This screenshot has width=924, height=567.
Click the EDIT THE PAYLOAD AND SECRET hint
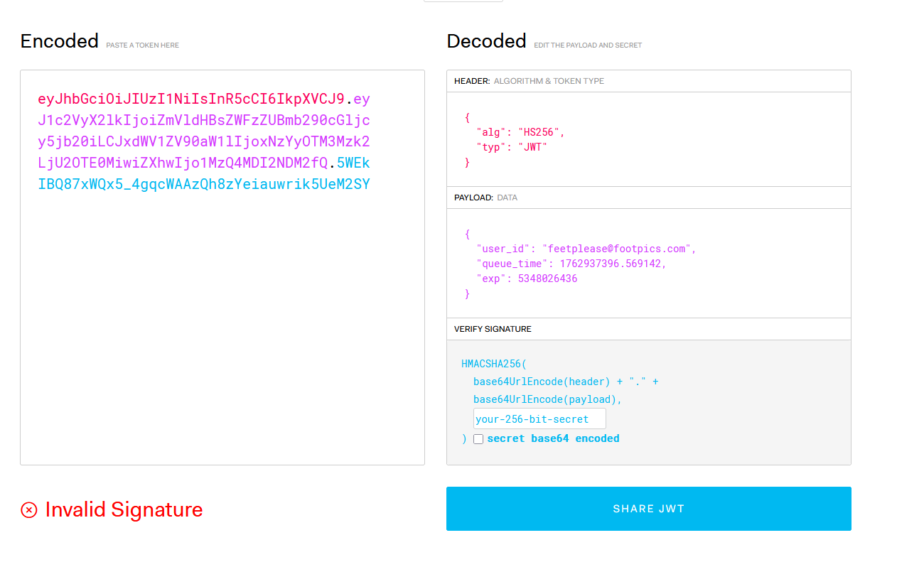(x=588, y=45)
